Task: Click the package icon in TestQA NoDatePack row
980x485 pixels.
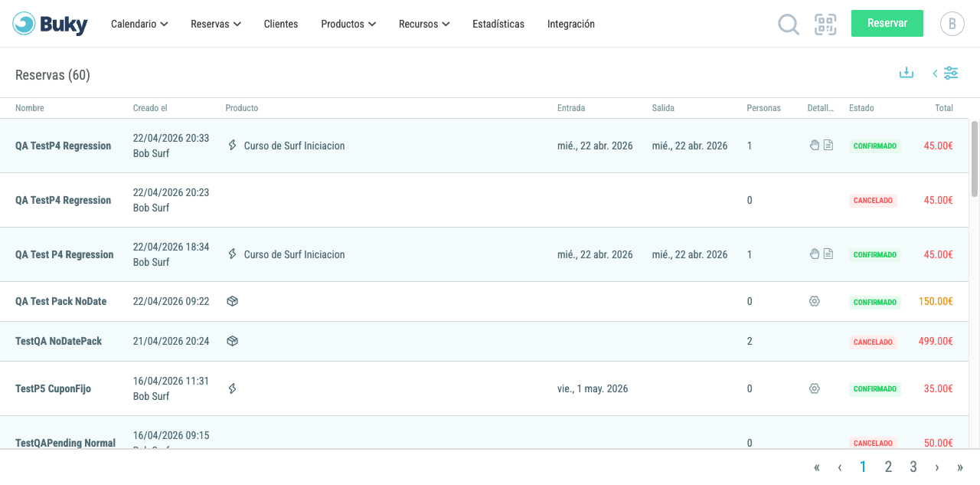Action: [232, 341]
